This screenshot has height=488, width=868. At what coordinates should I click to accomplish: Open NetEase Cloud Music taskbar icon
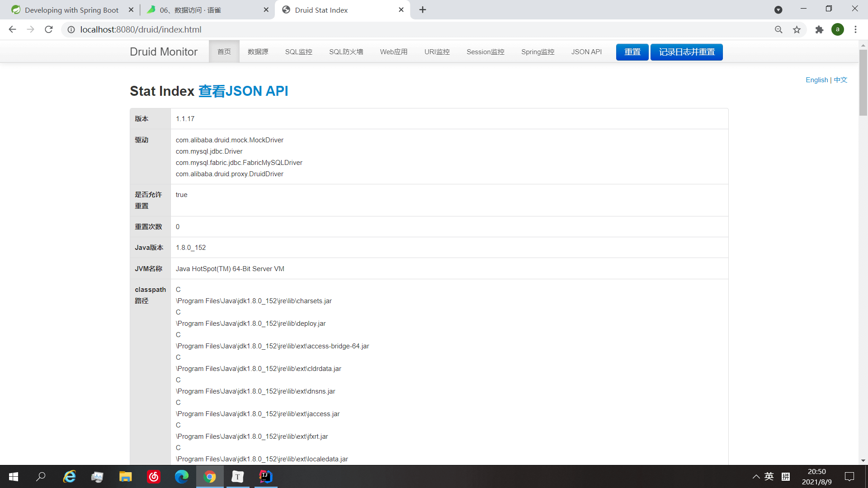tap(154, 477)
